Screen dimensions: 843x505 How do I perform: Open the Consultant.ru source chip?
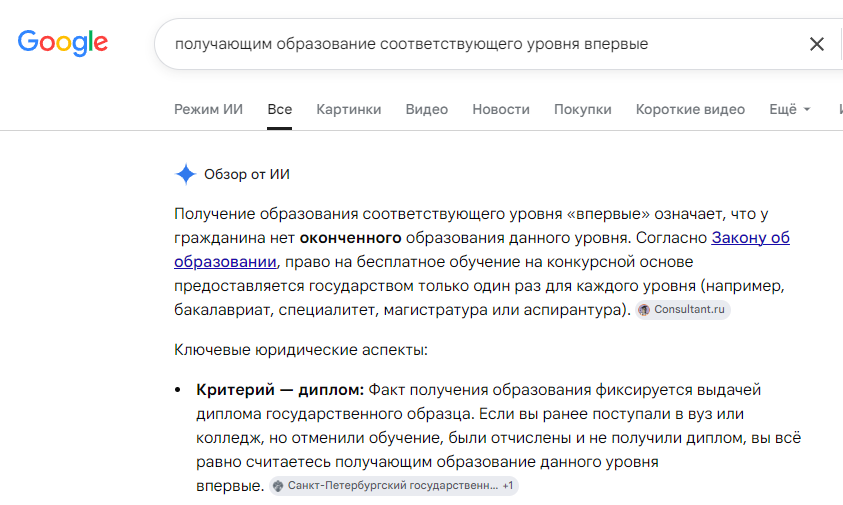coord(682,310)
